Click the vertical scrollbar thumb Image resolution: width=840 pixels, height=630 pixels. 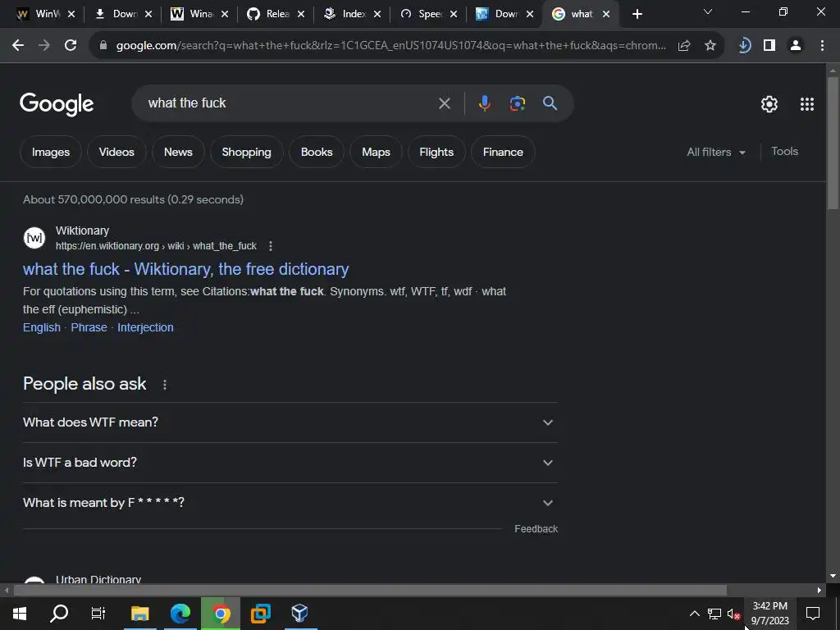(833, 143)
